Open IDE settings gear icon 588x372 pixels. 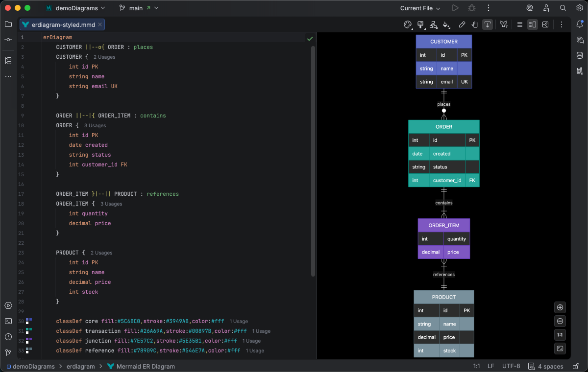[580, 8]
